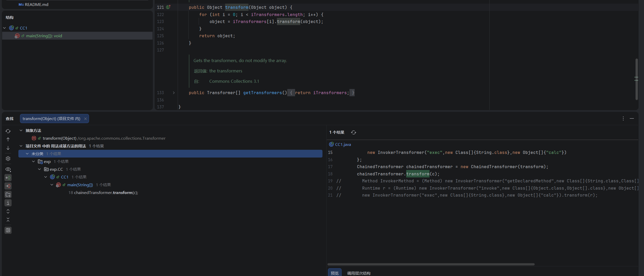Hide the Find tool window
The width and height of the screenshot is (644, 276).
632,118
